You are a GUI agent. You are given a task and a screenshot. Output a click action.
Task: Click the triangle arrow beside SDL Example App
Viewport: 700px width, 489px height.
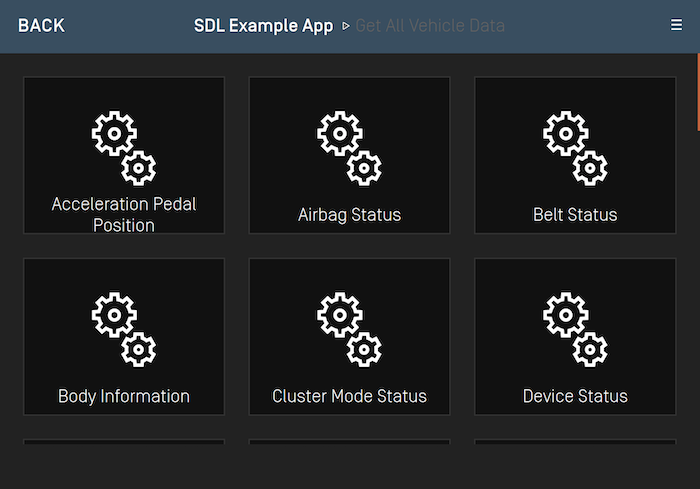tap(346, 26)
